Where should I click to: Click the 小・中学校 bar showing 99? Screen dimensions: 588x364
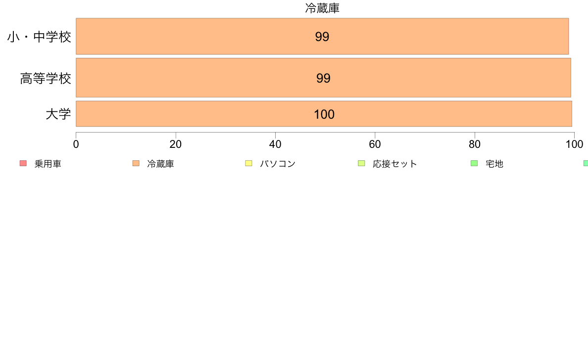323,37
